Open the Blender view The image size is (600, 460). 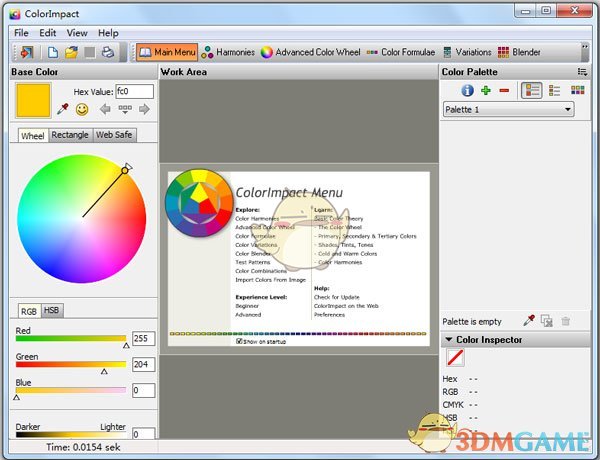pos(519,52)
